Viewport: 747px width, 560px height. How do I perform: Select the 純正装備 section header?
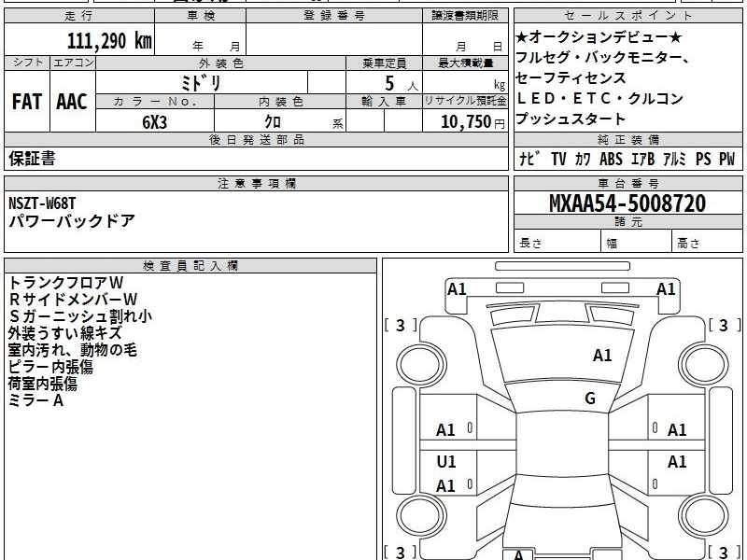click(x=627, y=139)
